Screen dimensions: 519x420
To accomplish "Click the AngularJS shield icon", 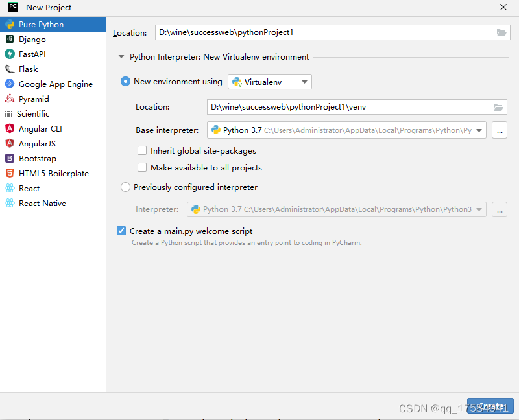I will (x=10, y=143).
